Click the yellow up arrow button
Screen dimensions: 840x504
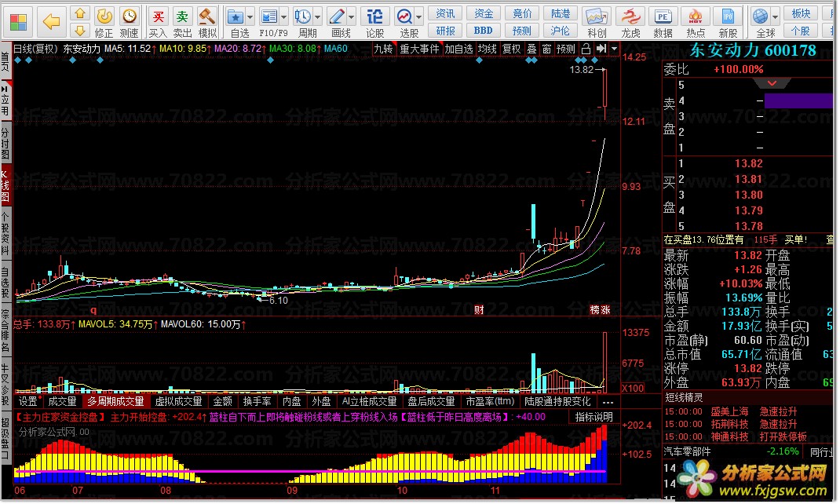pyautogui.click(x=80, y=13)
